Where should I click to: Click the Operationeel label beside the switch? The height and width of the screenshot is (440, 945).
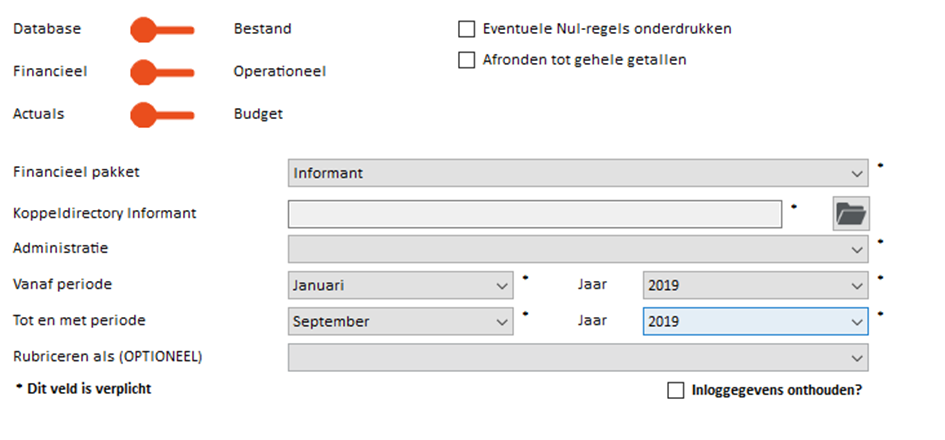[x=280, y=72]
